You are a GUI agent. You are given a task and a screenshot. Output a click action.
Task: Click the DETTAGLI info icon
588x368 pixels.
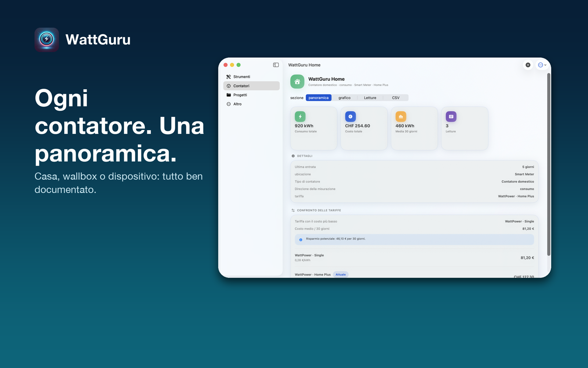[293, 156]
